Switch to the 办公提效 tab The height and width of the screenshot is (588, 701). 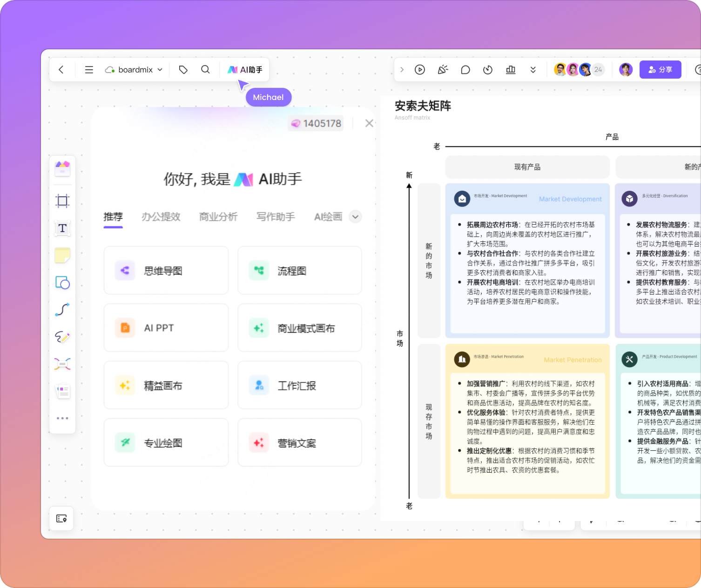pyautogui.click(x=161, y=217)
